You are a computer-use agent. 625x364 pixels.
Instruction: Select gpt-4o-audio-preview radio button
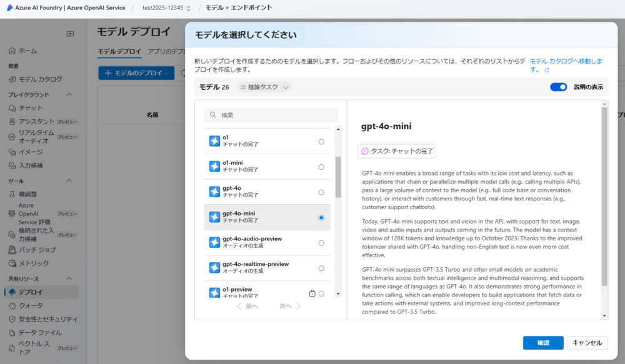coord(321,243)
